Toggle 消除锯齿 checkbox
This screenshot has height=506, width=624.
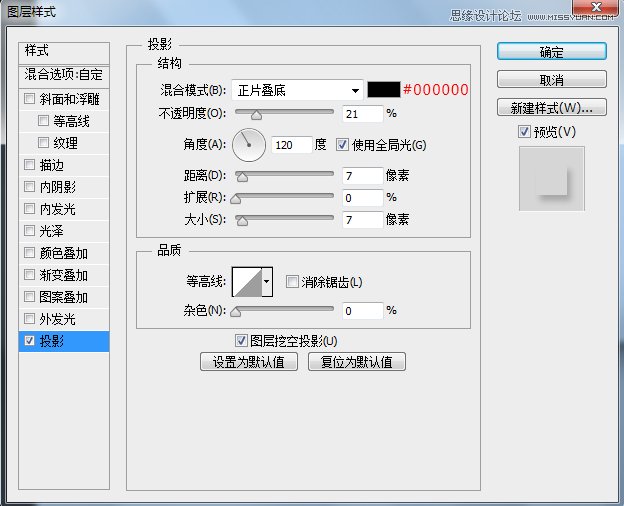click(x=292, y=282)
